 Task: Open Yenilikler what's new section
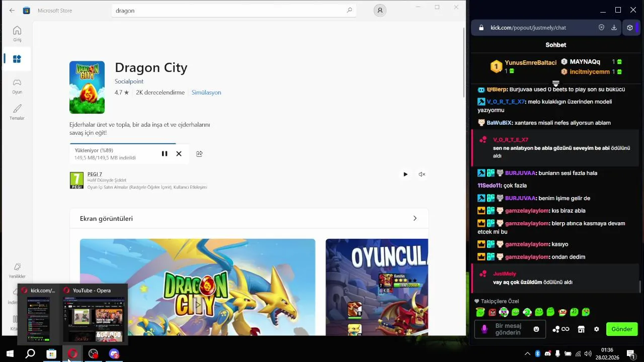click(17, 270)
